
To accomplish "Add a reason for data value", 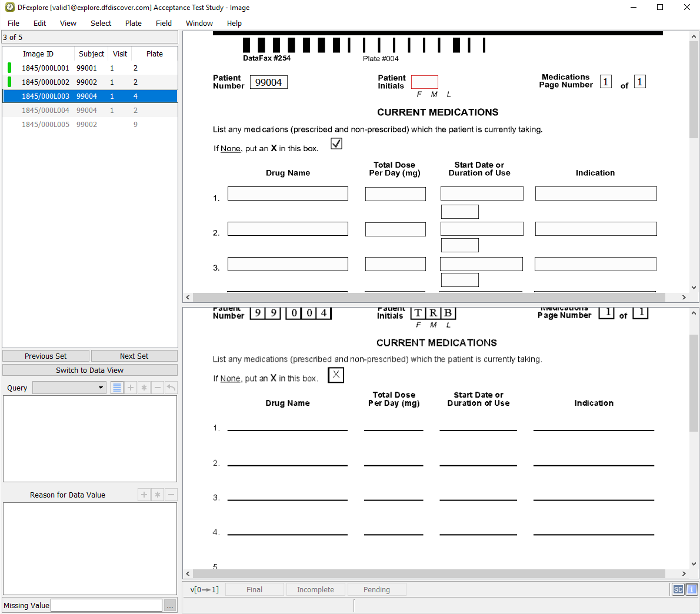I will coord(144,495).
